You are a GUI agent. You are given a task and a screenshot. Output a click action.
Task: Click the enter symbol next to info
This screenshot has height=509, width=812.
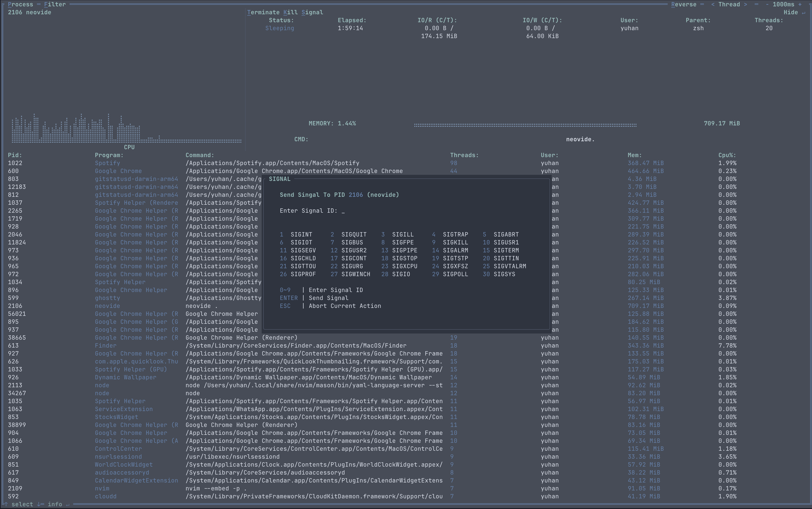tap(68, 504)
